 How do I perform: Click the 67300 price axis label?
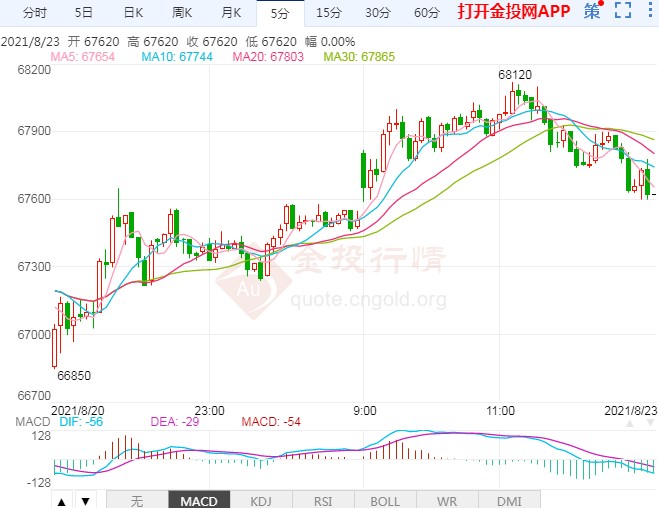pos(34,266)
